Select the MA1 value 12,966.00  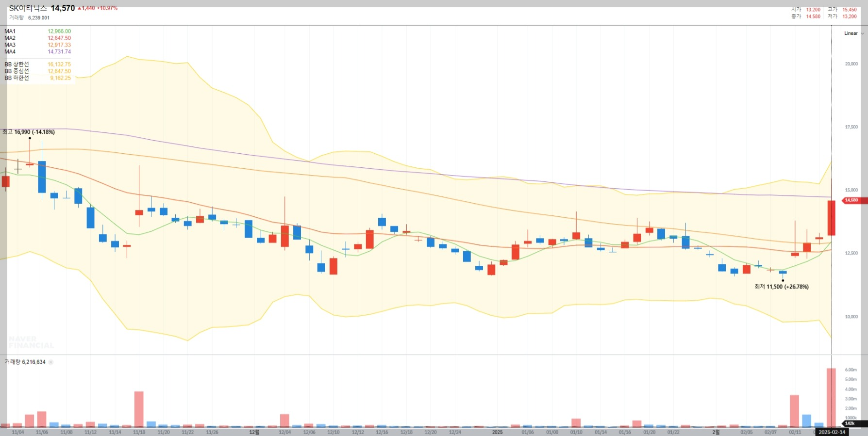(59, 32)
